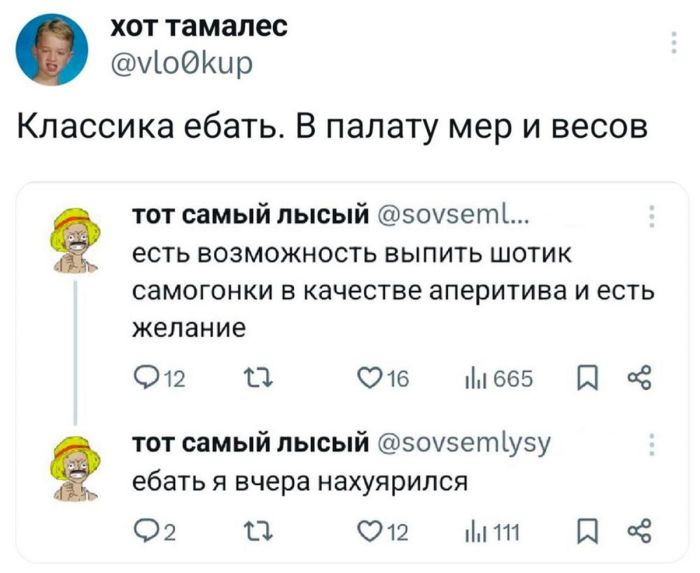Reply to the самогонки tweet

(144, 378)
